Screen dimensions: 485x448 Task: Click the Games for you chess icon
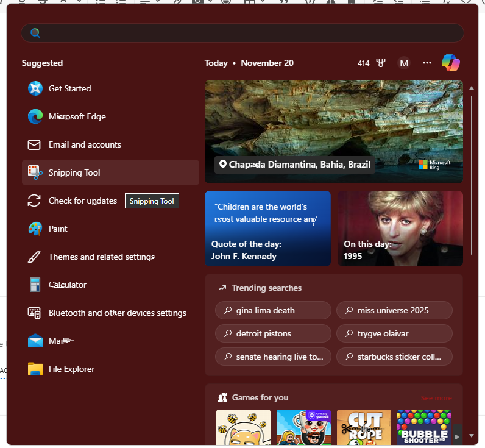223,397
